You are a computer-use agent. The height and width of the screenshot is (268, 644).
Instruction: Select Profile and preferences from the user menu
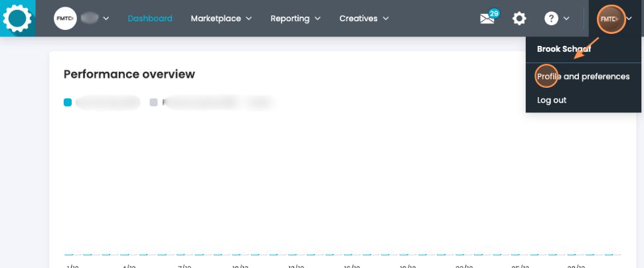pos(583,76)
